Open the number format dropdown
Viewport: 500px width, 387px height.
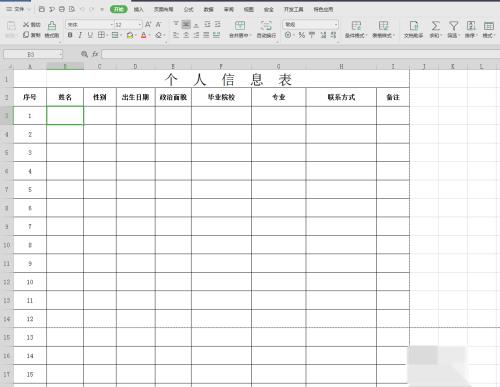[336, 25]
